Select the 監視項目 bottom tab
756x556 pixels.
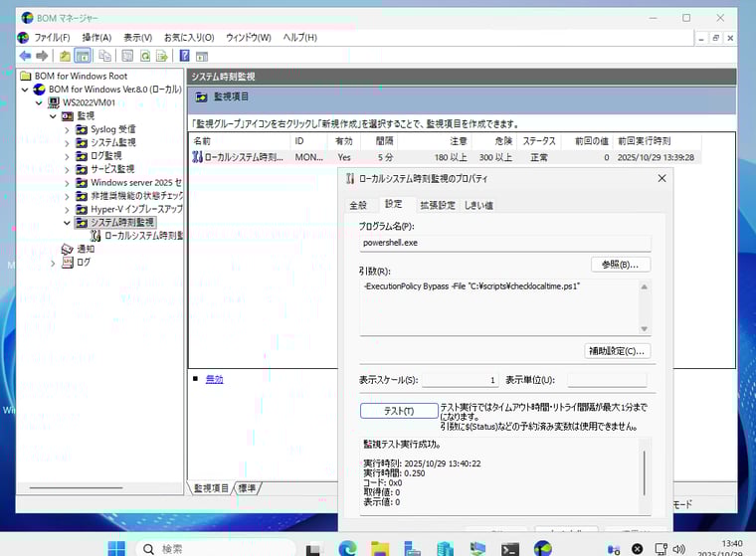click(211, 488)
